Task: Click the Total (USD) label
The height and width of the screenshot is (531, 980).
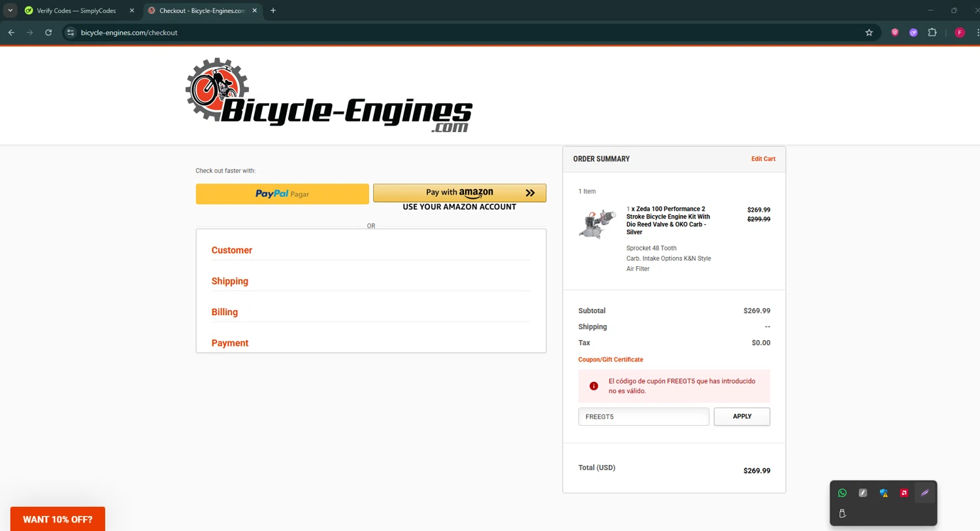Action: [x=596, y=468]
